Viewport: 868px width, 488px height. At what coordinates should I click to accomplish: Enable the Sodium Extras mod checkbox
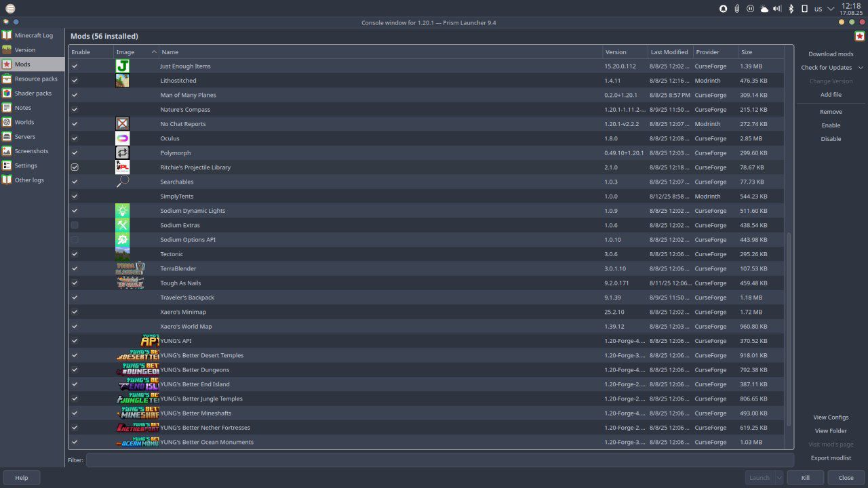pyautogui.click(x=75, y=225)
